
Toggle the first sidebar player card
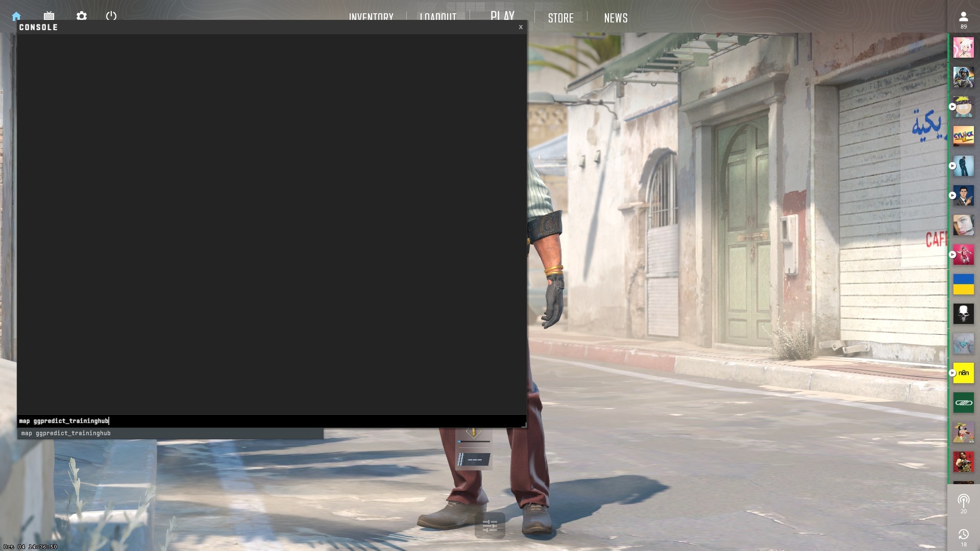tap(964, 46)
